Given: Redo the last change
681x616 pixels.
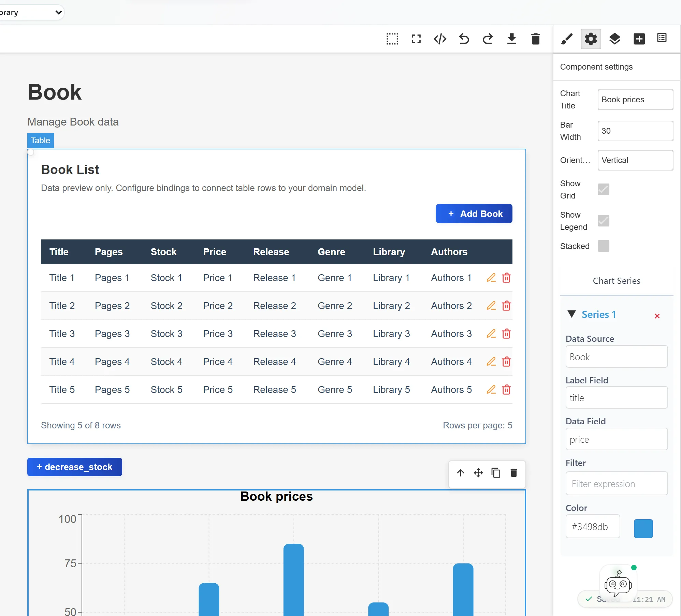Looking at the screenshot, I should coord(488,39).
